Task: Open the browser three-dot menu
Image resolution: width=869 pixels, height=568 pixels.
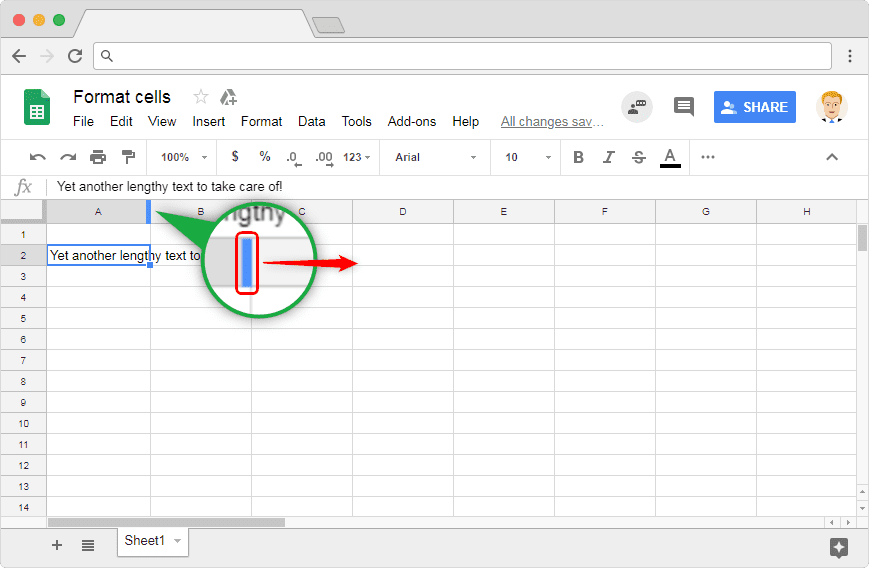Action: (850, 56)
